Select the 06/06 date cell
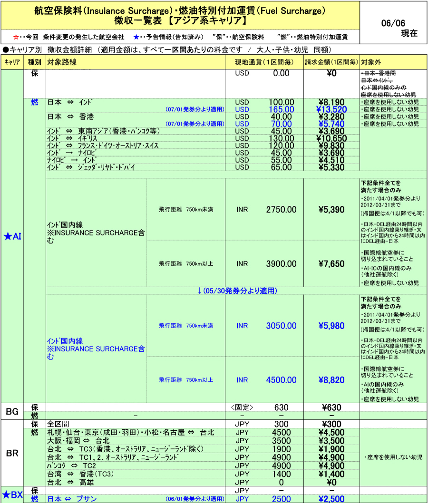This screenshot has height=504, width=428. 393,23
